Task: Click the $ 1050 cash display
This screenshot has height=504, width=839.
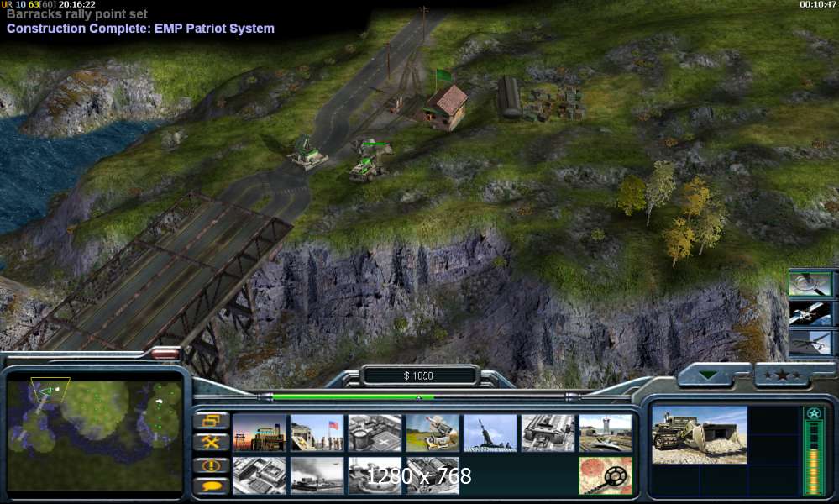Action: [x=418, y=376]
